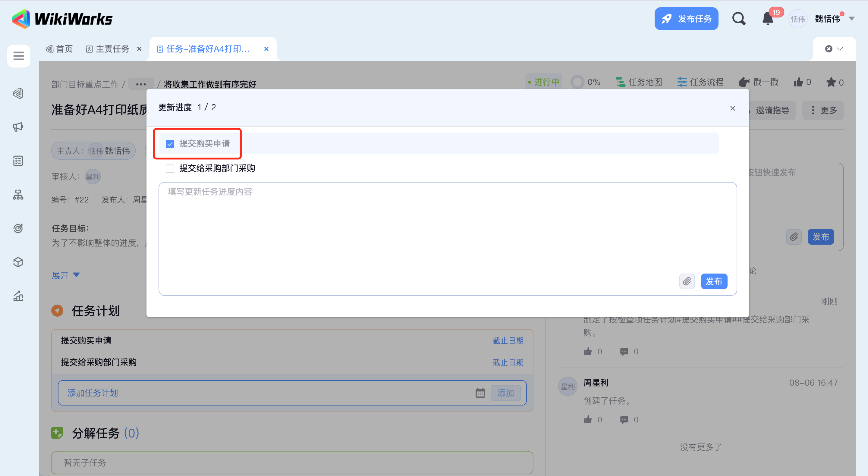
Task: Click 发布 in the update progress dialog
Action: click(x=714, y=281)
